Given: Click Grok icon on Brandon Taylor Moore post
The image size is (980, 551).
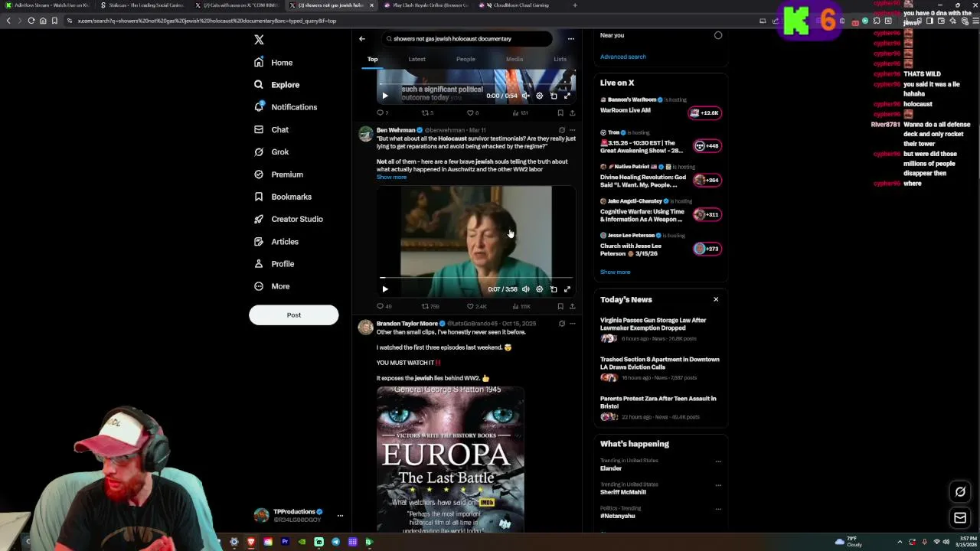Looking at the screenshot, I should tap(561, 324).
